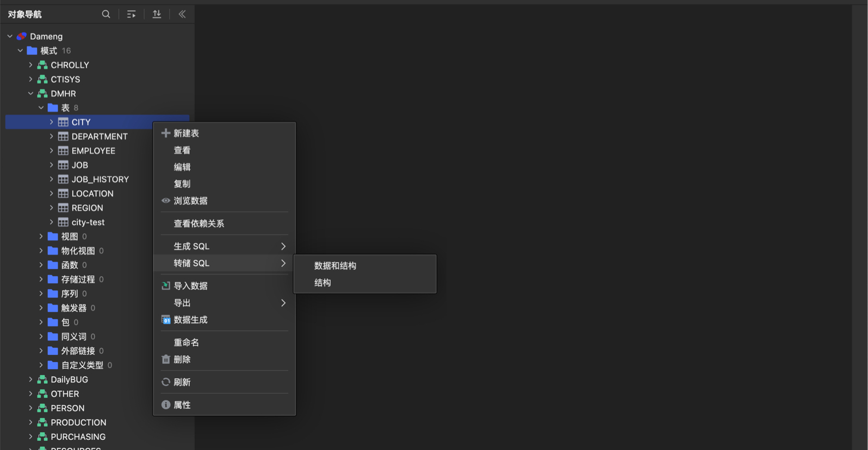Click the locate-object icon in navigator header
The image size is (868, 450).
click(131, 14)
